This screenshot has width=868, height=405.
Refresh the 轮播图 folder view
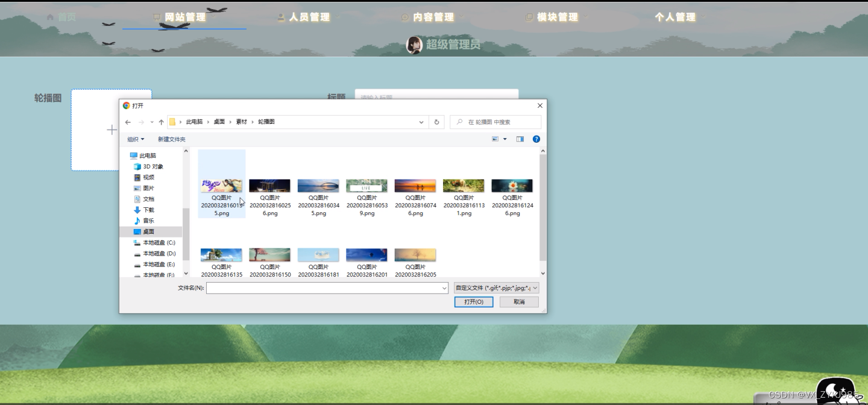[x=437, y=122]
